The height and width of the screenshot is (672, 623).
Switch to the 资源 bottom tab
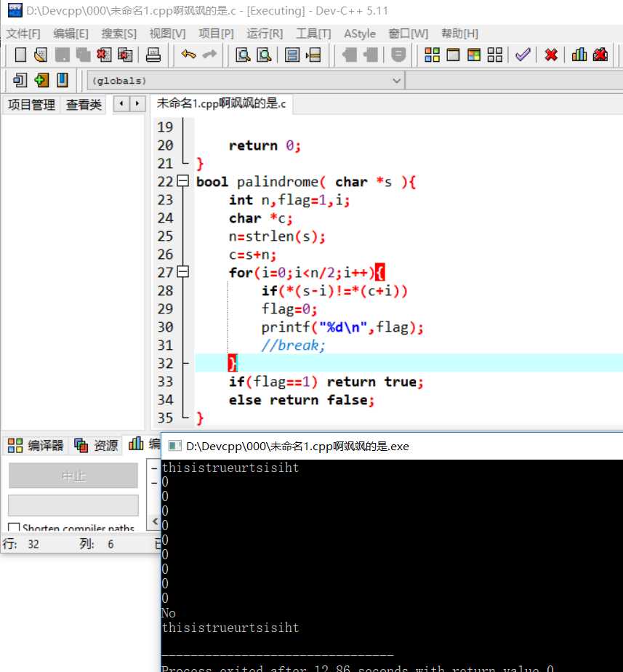(x=96, y=445)
